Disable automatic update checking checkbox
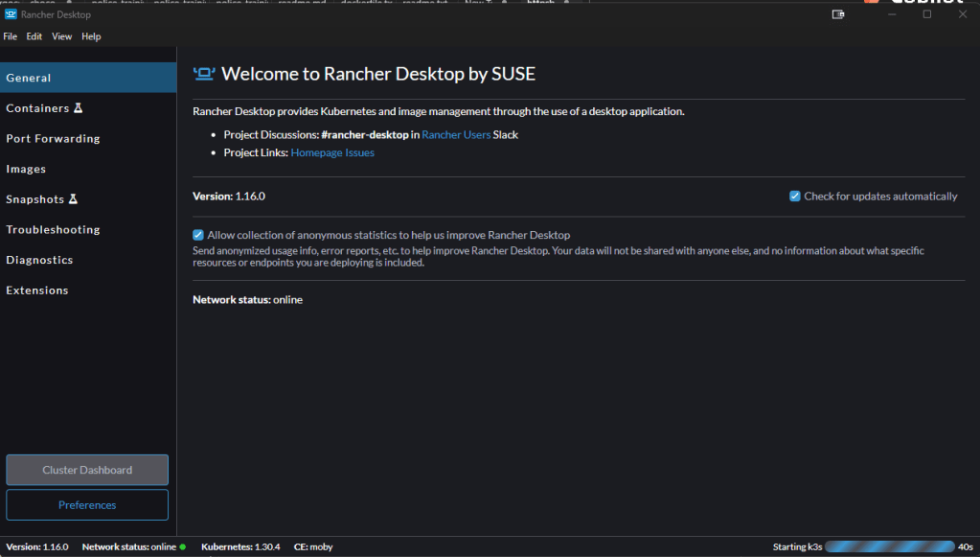Image resolution: width=980 pixels, height=557 pixels. point(795,197)
